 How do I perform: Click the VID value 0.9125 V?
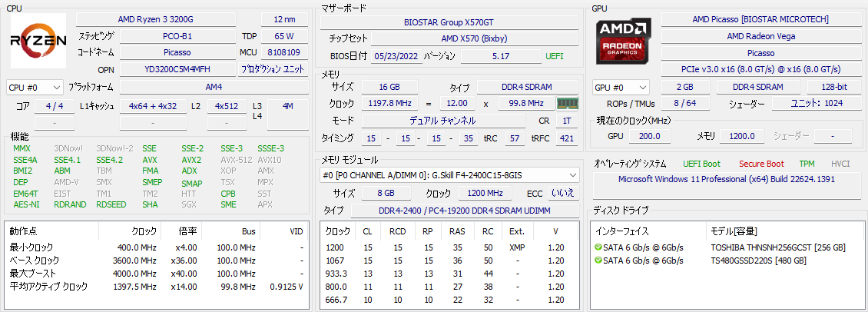(285, 287)
